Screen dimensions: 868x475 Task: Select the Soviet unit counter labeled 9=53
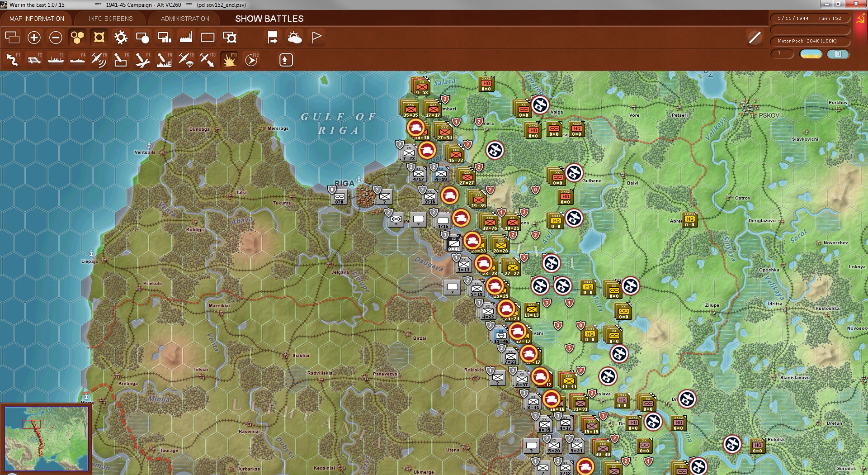[x=422, y=86]
